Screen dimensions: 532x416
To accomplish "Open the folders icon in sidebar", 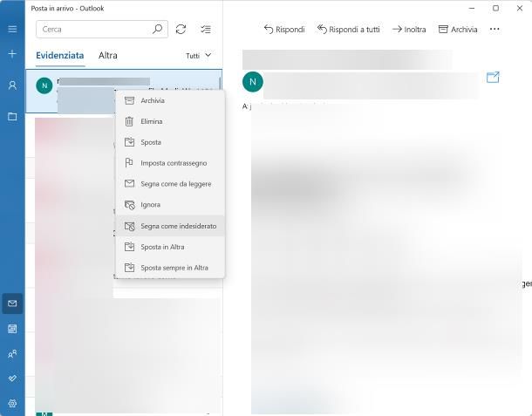I will pyautogui.click(x=12, y=117).
